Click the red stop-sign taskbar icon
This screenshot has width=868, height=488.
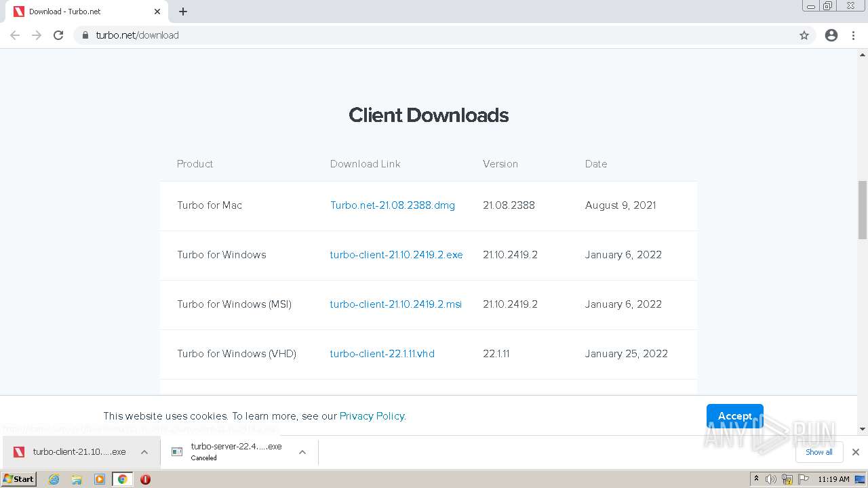[x=145, y=479]
